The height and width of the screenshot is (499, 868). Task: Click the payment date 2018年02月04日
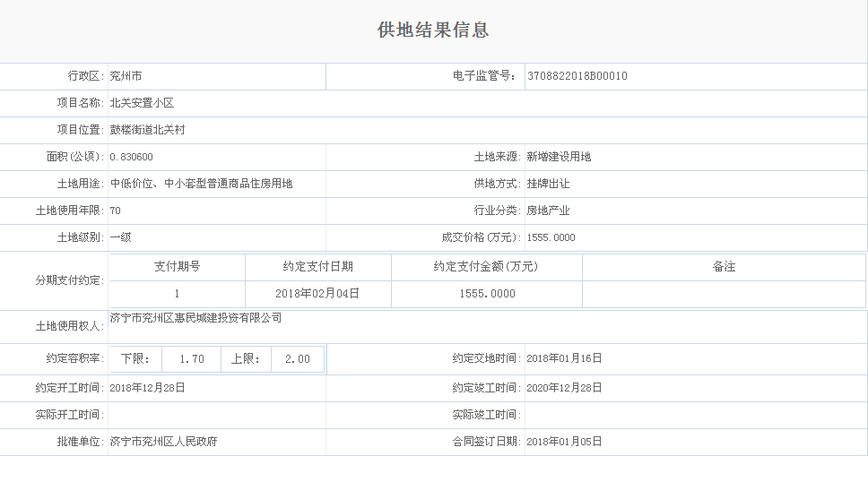317,293
